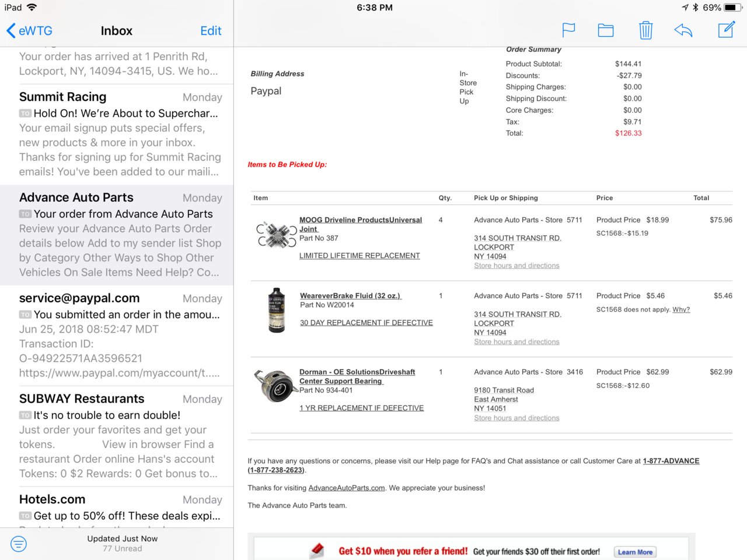Open the Advance Auto Parts email
Image resolution: width=747 pixels, height=560 pixels.
coord(117,236)
